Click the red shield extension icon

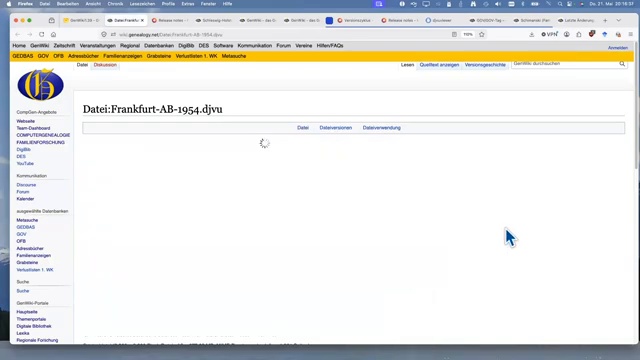tap(592, 34)
